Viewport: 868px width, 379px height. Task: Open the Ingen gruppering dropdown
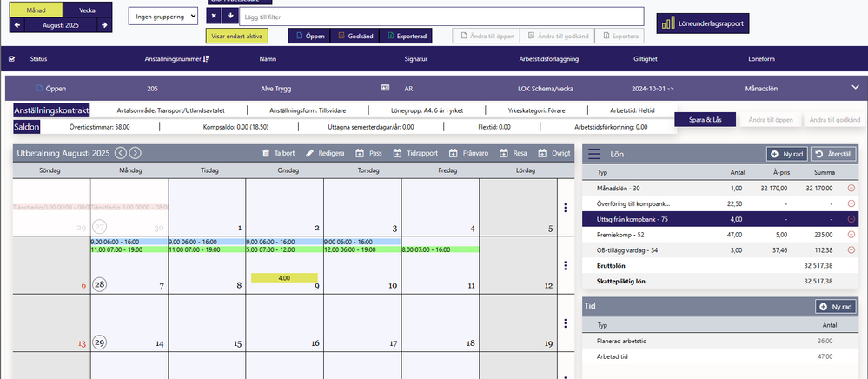click(x=163, y=17)
